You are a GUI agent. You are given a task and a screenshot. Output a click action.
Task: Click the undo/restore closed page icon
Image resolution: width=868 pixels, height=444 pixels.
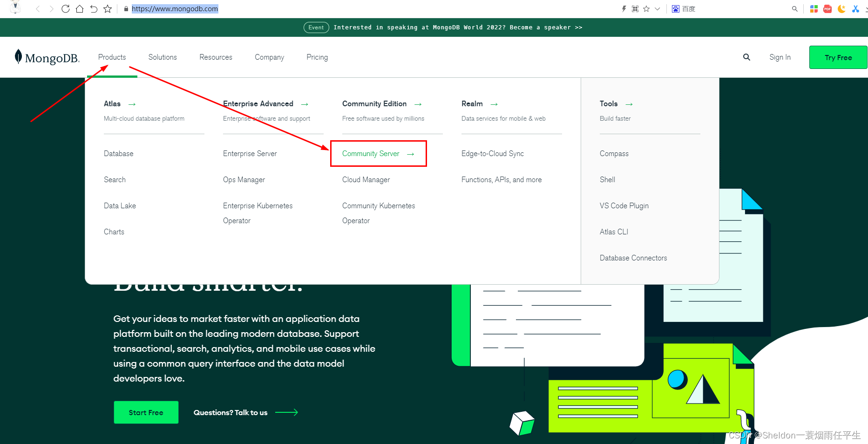(x=94, y=9)
